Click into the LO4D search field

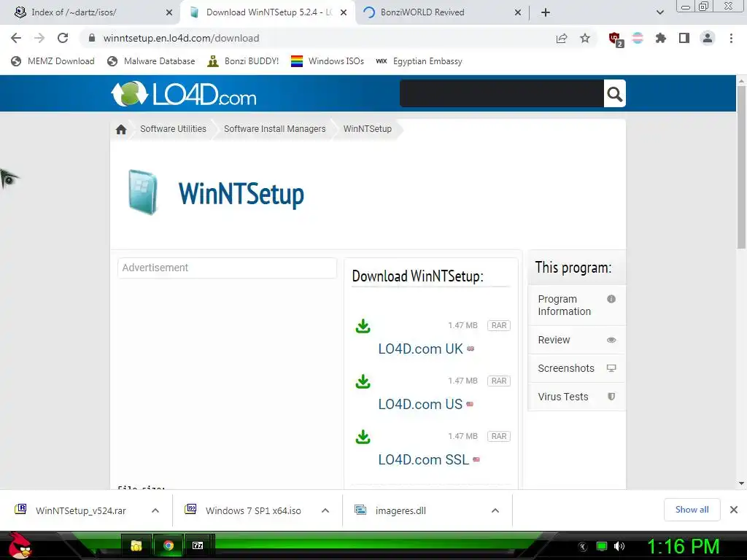502,94
